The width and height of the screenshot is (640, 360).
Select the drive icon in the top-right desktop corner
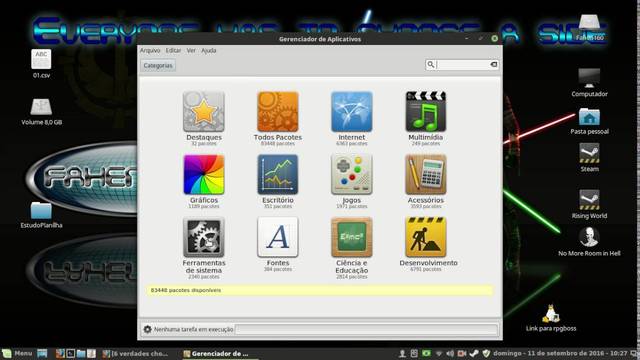tap(589, 27)
